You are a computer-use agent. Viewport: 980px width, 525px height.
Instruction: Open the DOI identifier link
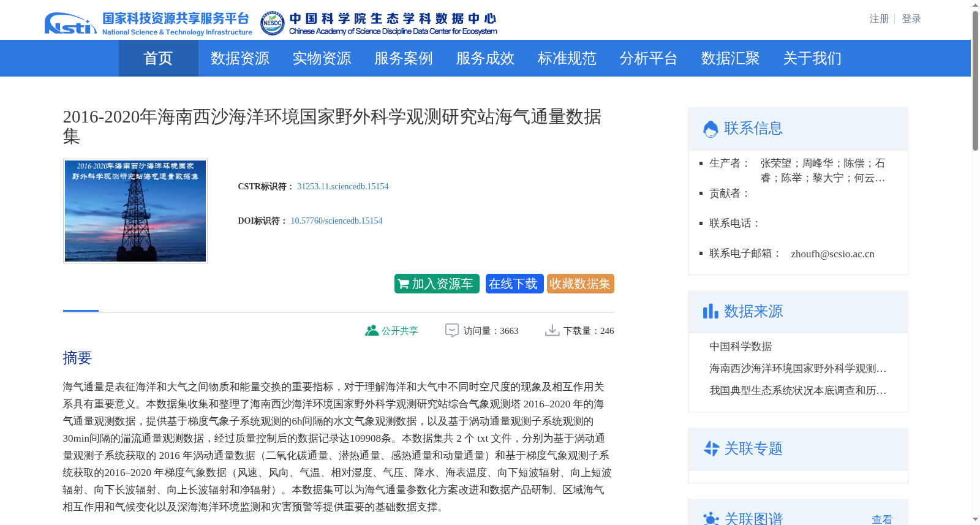click(336, 221)
